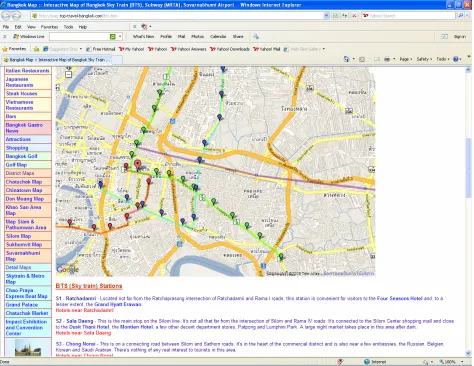Screen dimensions: 474x366
Task: Open the Print button dropdown arrow
Action: point(394,59)
